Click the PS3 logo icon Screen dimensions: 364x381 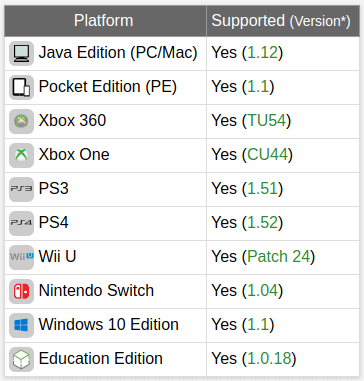click(21, 189)
